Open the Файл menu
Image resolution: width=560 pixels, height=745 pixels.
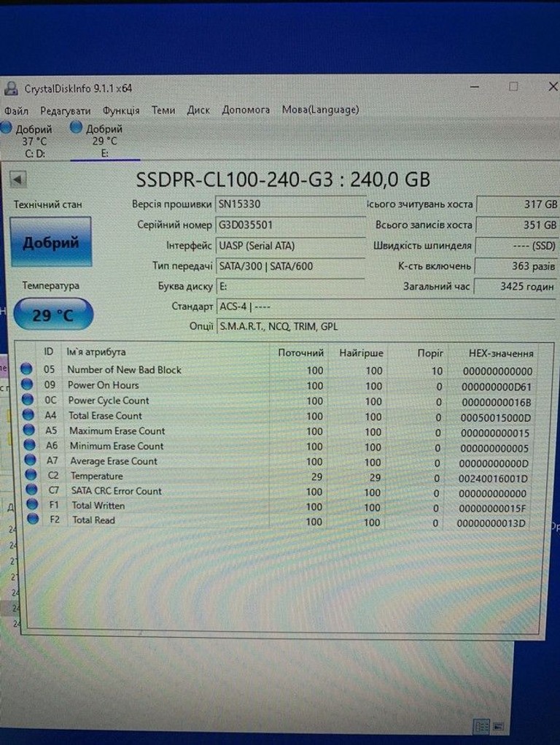click(x=16, y=111)
